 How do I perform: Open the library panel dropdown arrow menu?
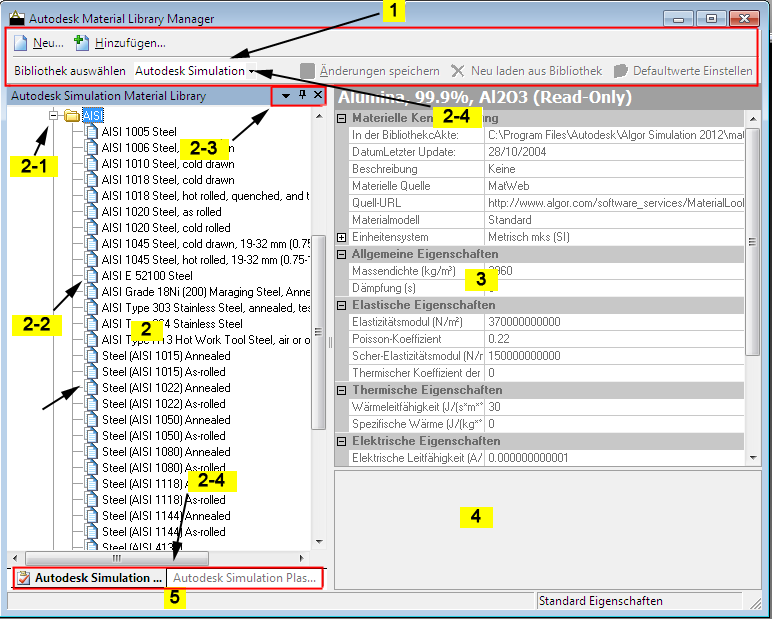(285, 96)
